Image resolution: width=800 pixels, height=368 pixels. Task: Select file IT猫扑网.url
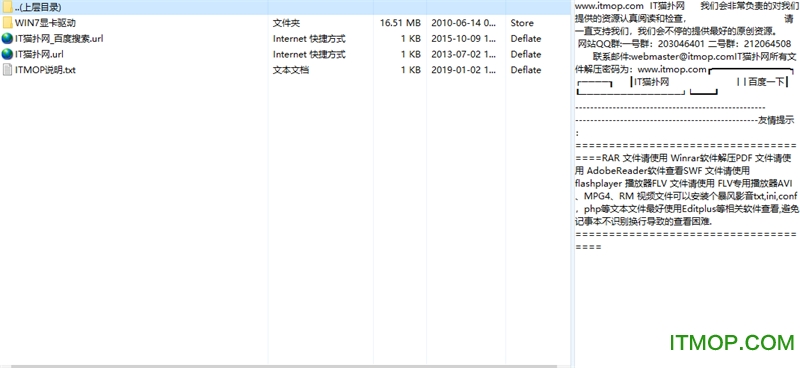pyautogui.click(x=39, y=54)
